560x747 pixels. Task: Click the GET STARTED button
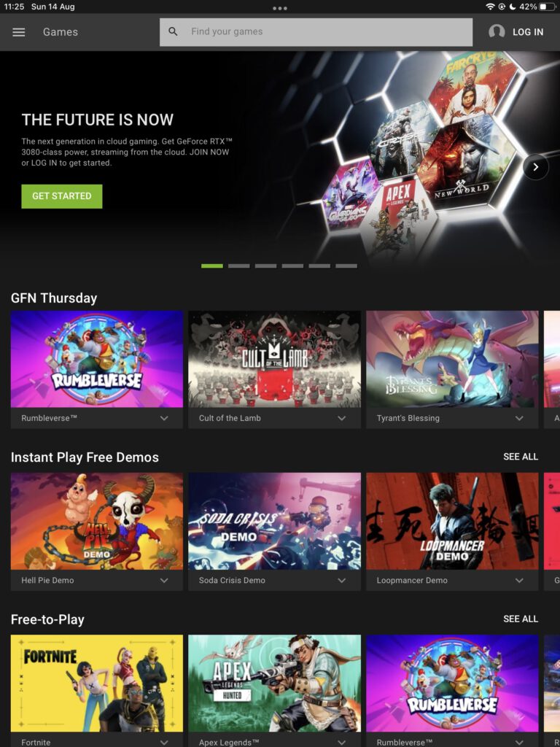tap(62, 196)
